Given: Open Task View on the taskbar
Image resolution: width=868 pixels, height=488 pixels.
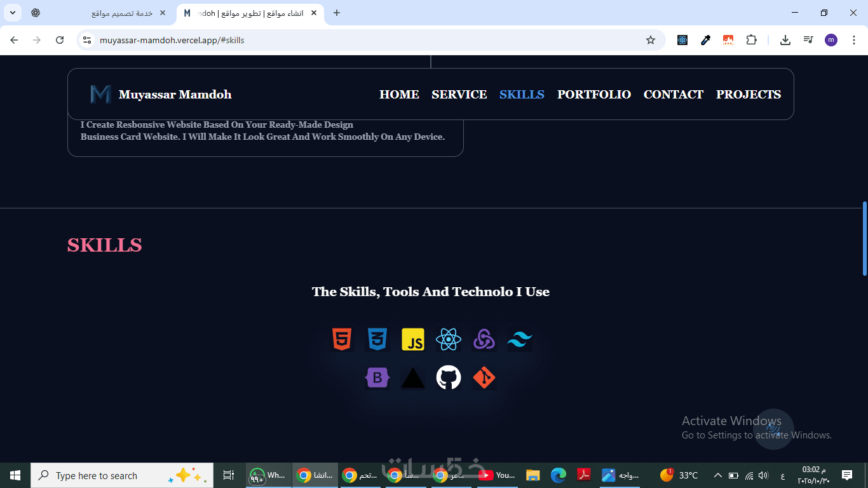Looking at the screenshot, I should point(229,475).
